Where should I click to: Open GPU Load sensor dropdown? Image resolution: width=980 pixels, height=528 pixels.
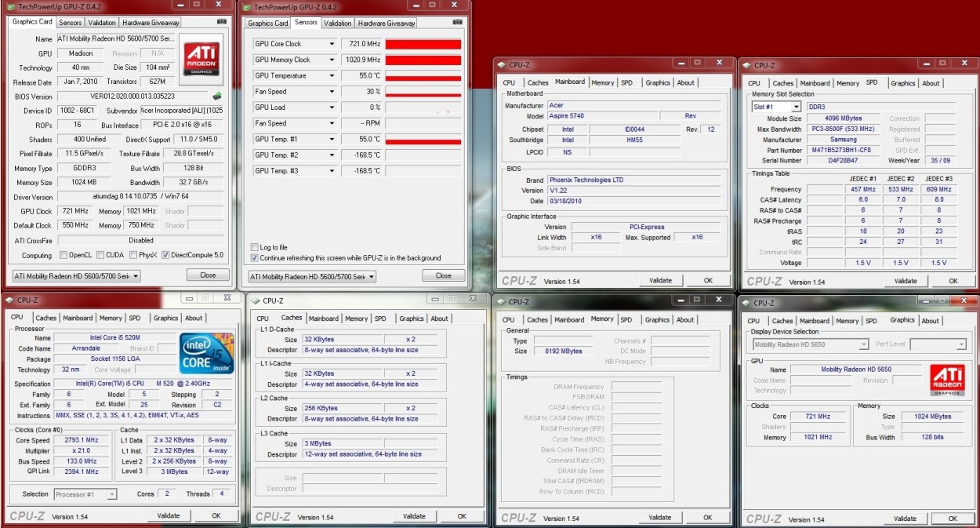332,107
